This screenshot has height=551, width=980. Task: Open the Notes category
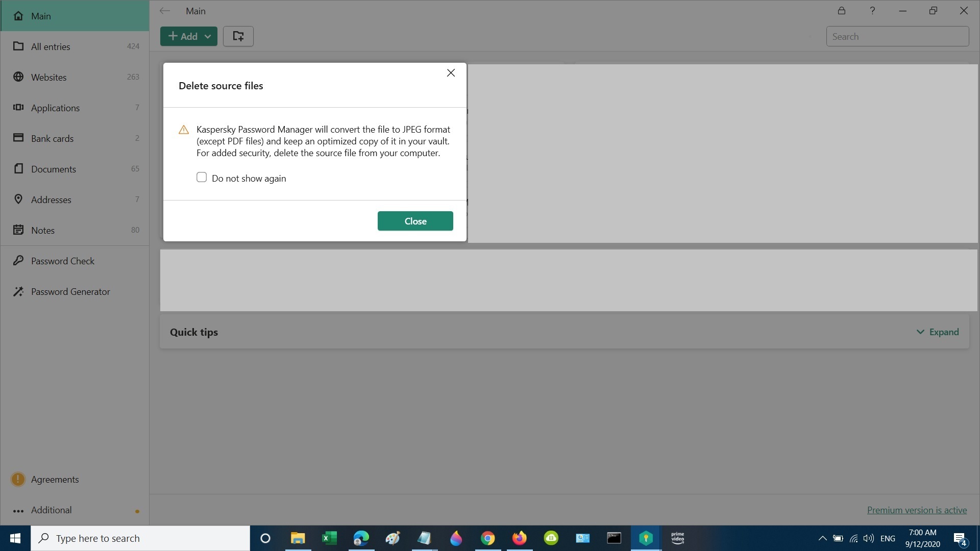75,230
